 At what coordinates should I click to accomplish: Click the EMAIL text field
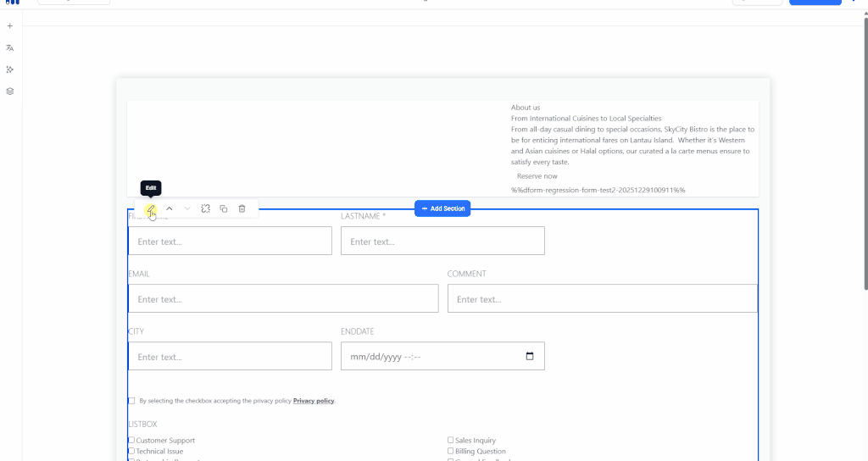pos(283,298)
